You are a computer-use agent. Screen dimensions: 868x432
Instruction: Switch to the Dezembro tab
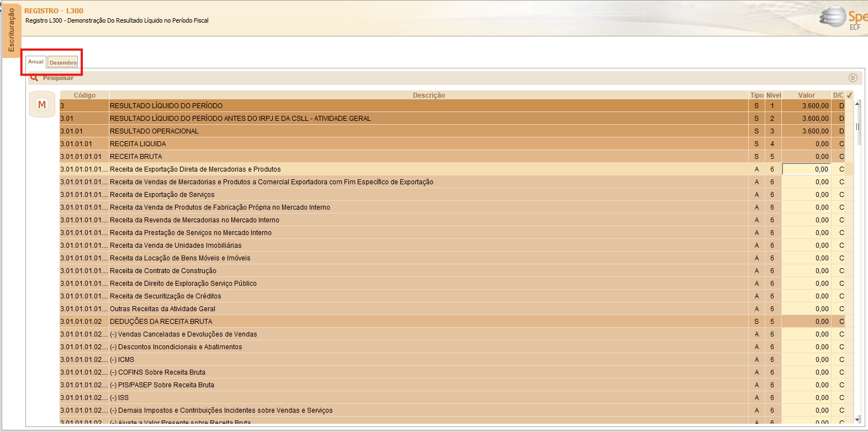(x=63, y=62)
